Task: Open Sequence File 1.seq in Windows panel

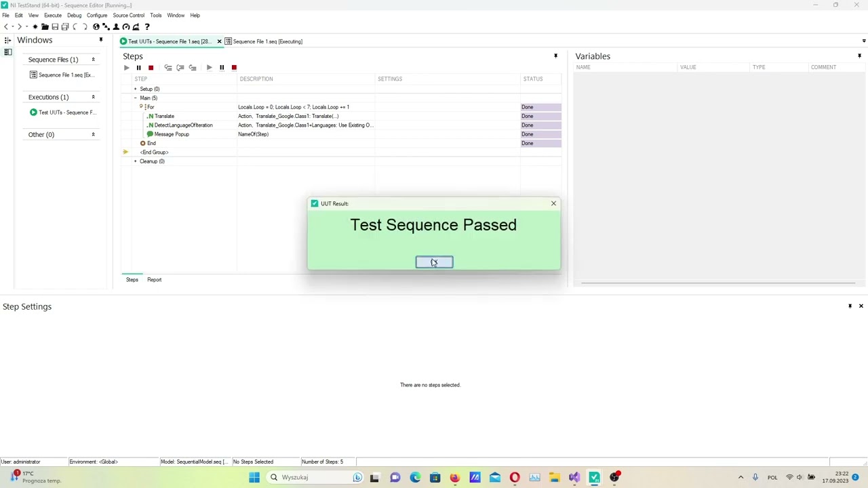Action: [x=62, y=75]
